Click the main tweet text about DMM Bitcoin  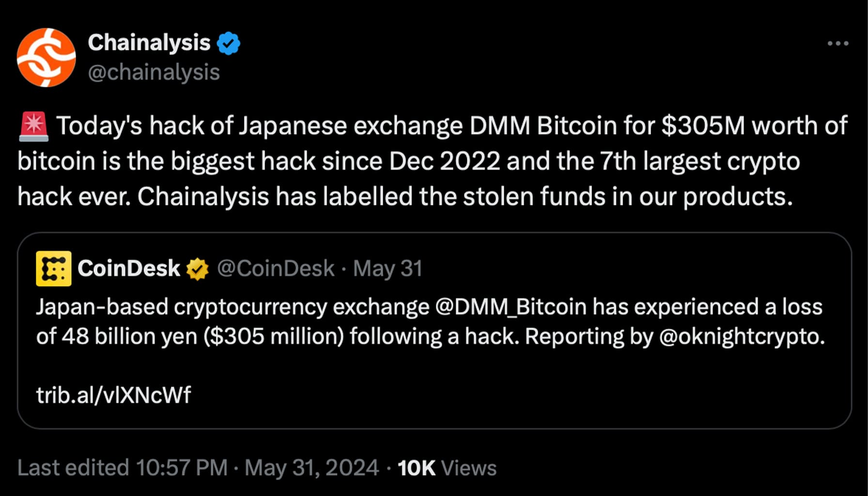point(433,161)
